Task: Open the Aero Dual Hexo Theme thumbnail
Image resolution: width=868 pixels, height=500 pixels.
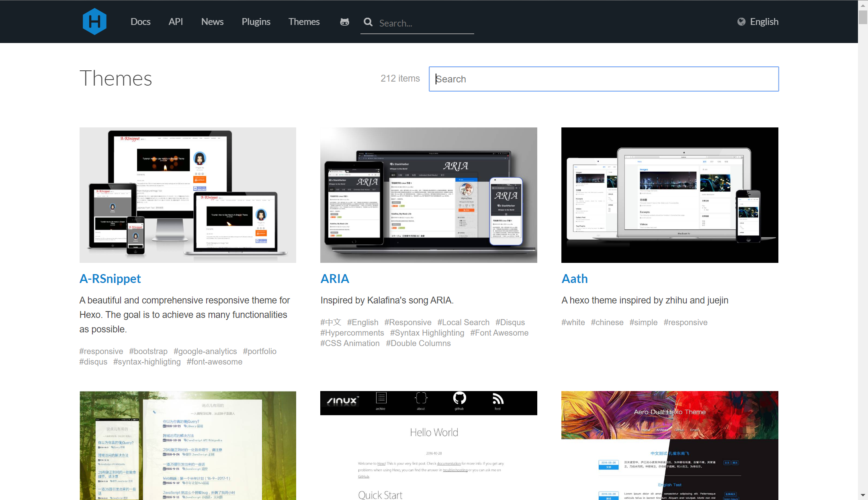Action: [x=669, y=445]
